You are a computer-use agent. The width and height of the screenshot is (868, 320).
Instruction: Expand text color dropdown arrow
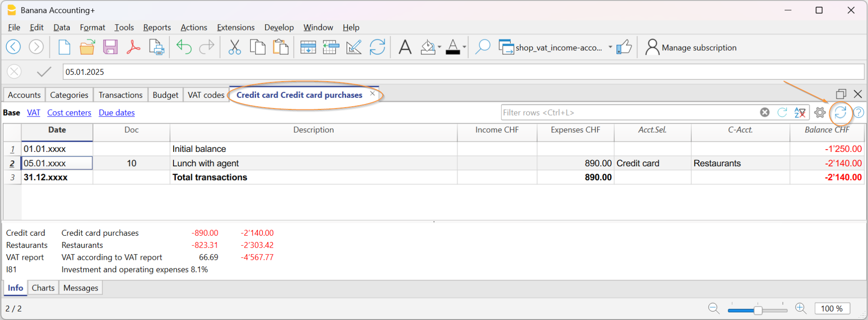pos(464,47)
